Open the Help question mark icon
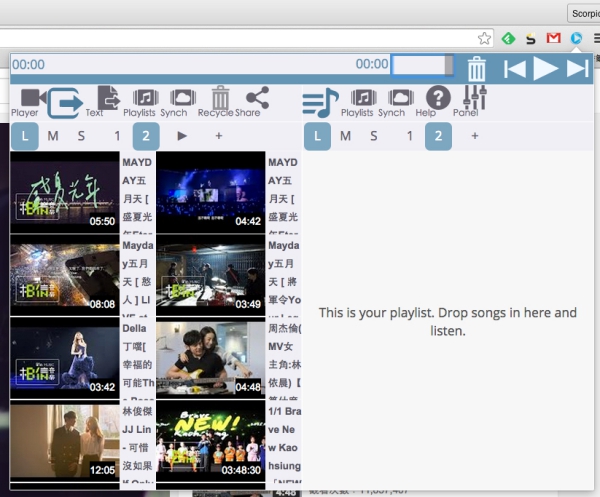This screenshot has height=497, width=600. (438, 99)
